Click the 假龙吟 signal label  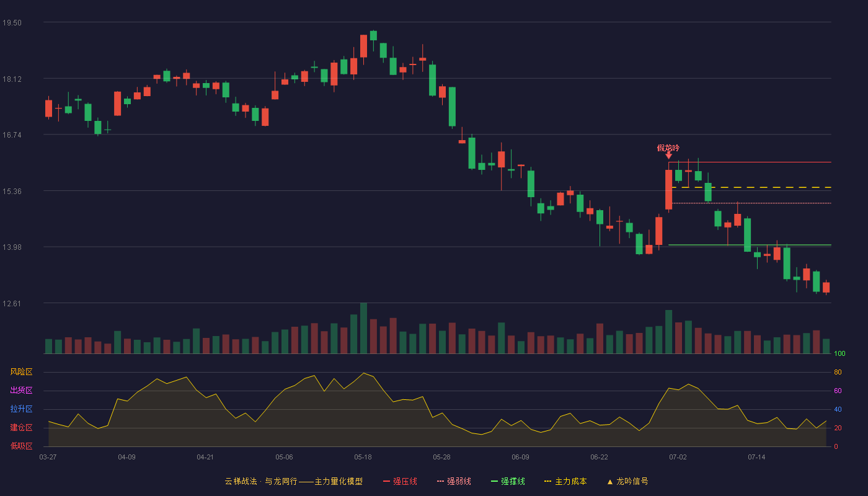[x=668, y=148]
